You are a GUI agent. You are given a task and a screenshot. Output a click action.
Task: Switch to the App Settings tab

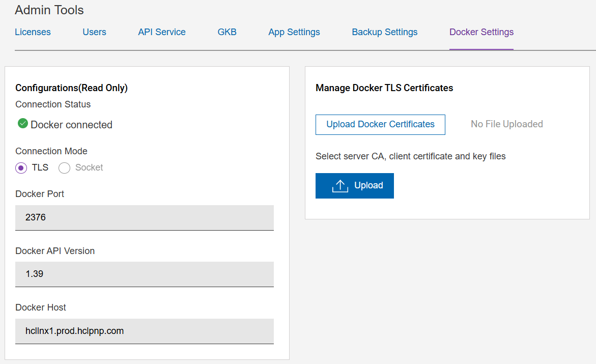(294, 32)
